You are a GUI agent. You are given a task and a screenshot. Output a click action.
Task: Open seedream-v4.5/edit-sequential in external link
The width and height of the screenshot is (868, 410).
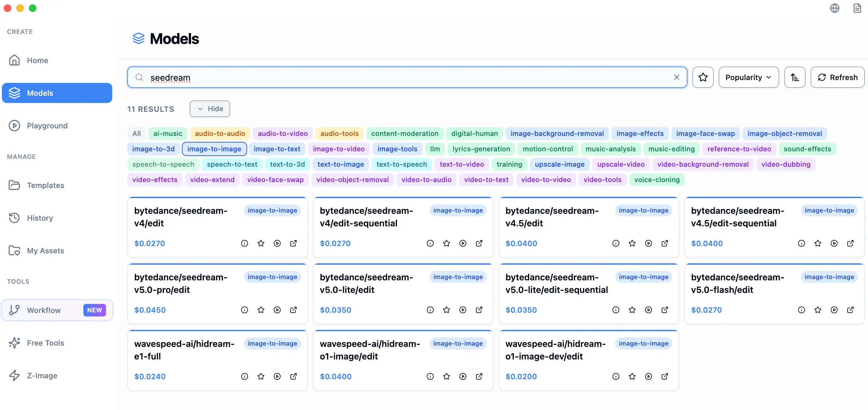click(850, 243)
